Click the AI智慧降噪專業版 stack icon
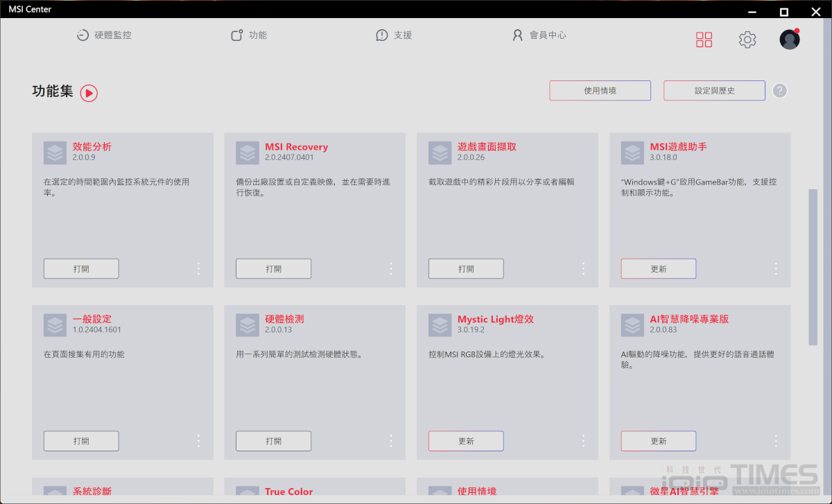This screenshot has width=832, height=504. tap(632, 325)
